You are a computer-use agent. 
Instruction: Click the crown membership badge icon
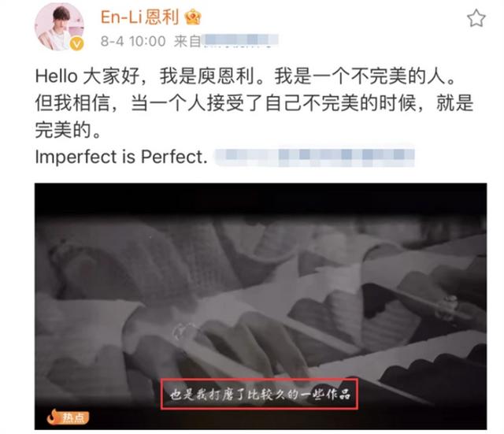tap(193, 17)
